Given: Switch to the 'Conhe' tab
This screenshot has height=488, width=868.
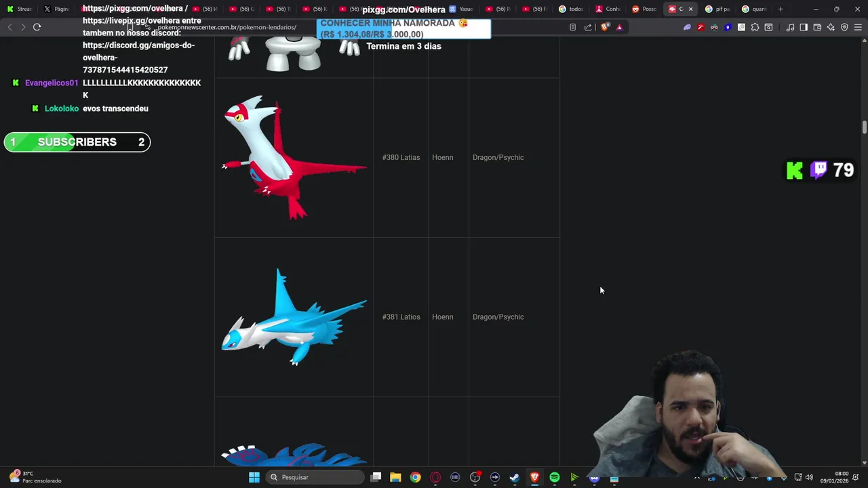Looking at the screenshot, I should coord(608,9).
